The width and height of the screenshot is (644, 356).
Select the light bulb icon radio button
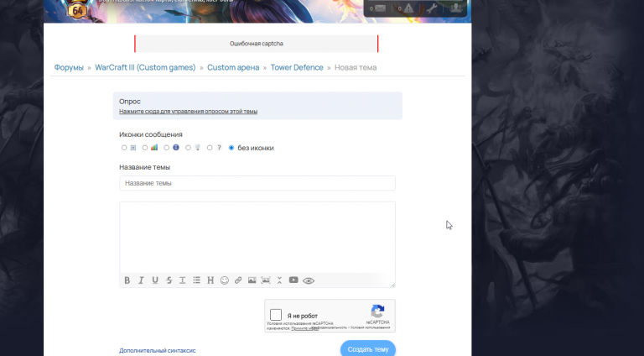pos(188,148)
